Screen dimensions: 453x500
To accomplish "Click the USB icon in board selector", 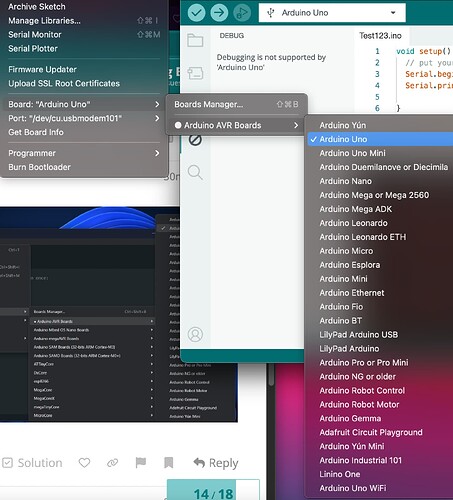I will (271, 13).
